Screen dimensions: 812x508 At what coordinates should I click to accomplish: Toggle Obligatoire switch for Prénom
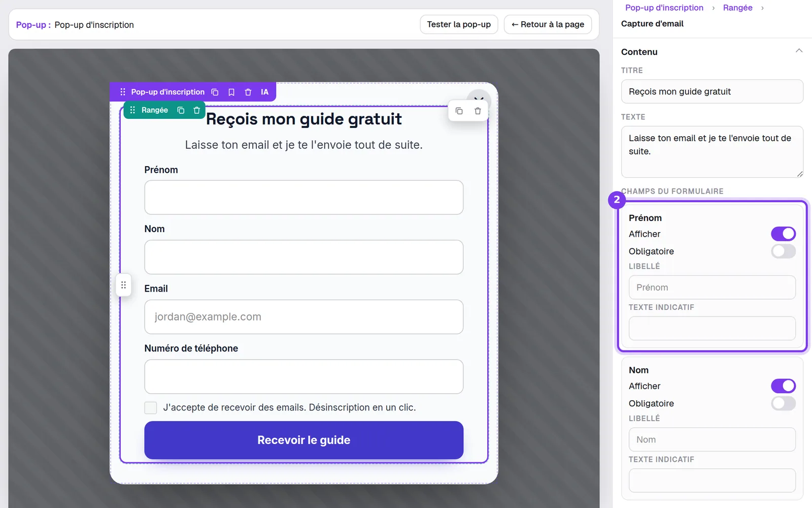coord(783,251)
